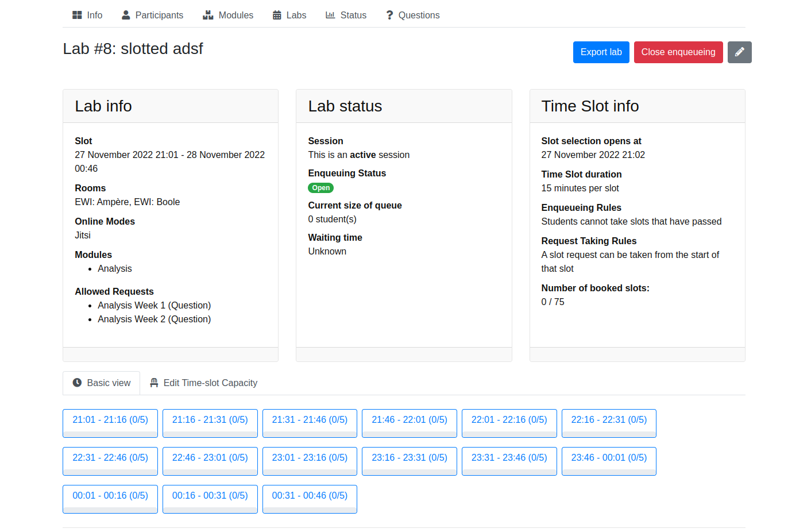Click Analysis Week 1 (Question) entry
The width and height of the screenshot is (788, 532).
(x=154, y=305)
